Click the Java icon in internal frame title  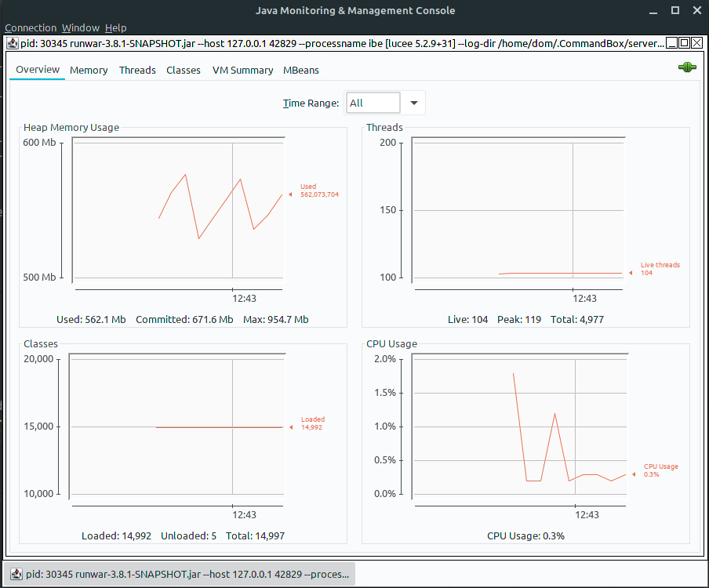pos(13,43)
